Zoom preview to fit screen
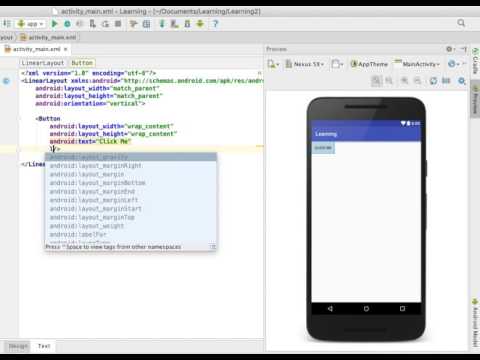The height and width of the screenshot is (360, 480). [376, 81]
